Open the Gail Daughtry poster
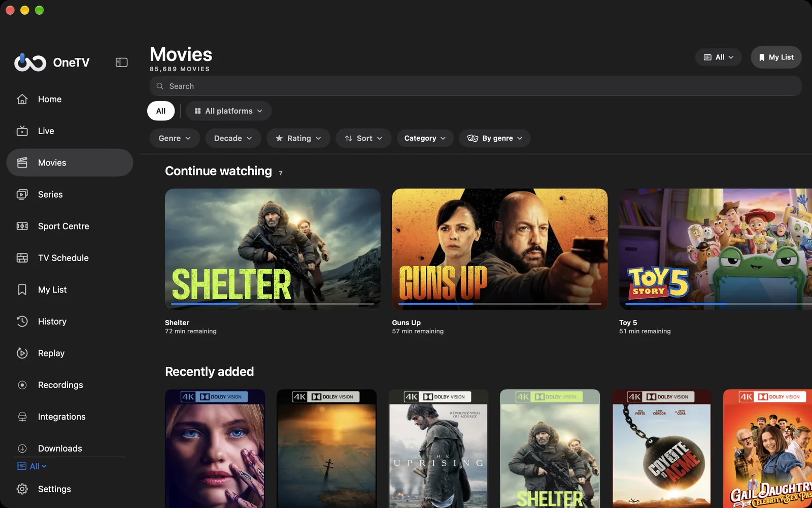 tap(768, 449)
